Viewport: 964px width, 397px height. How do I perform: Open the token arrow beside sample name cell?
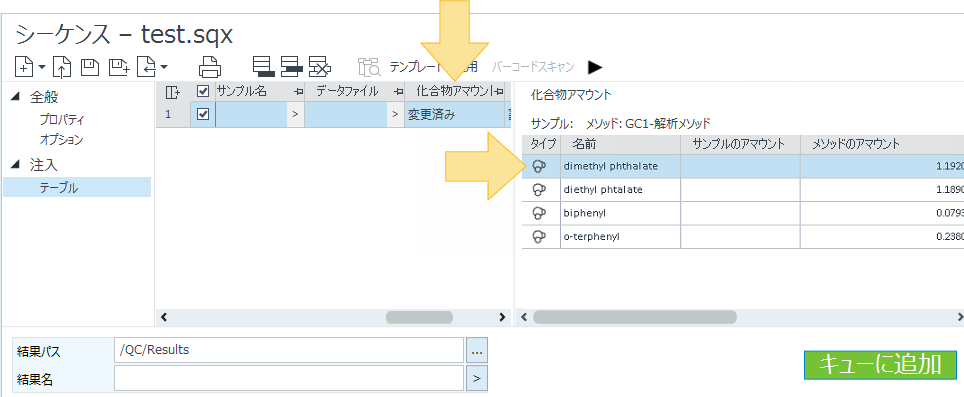pos(295,115)
